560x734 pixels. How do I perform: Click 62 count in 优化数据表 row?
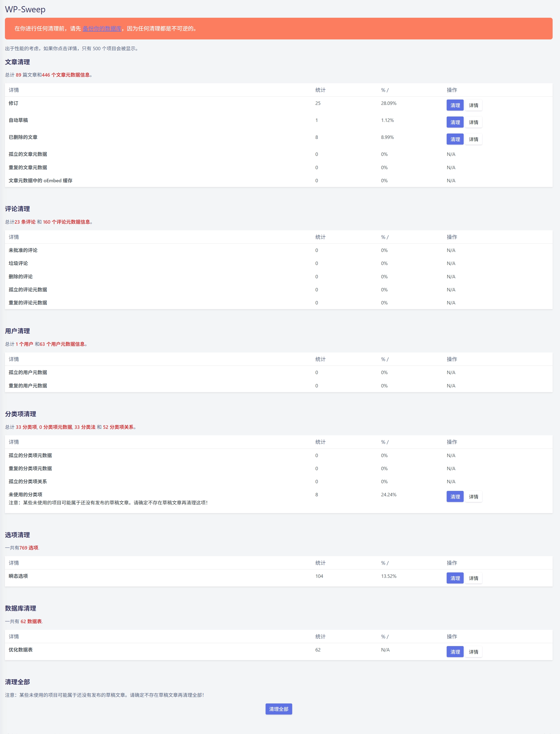click(318, 650)
